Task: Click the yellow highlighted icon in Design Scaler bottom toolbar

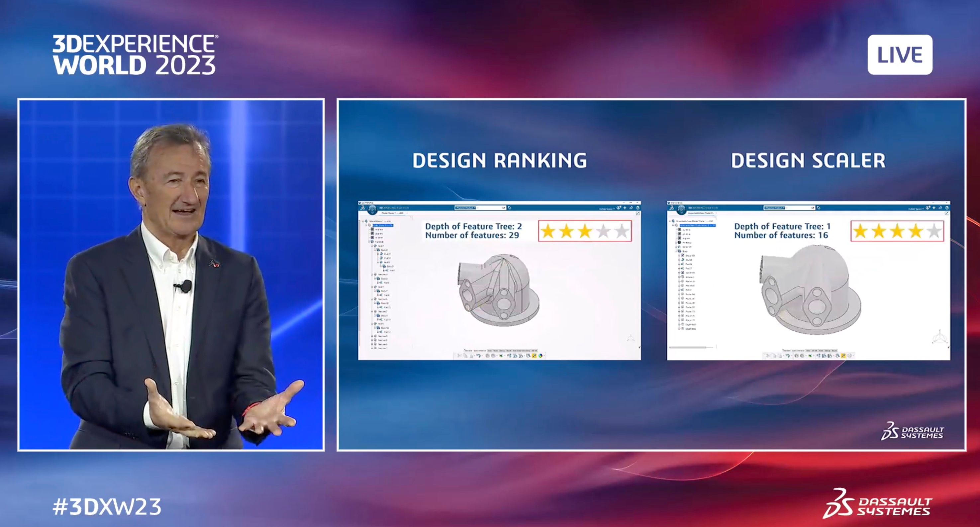Action: point(843,356)
